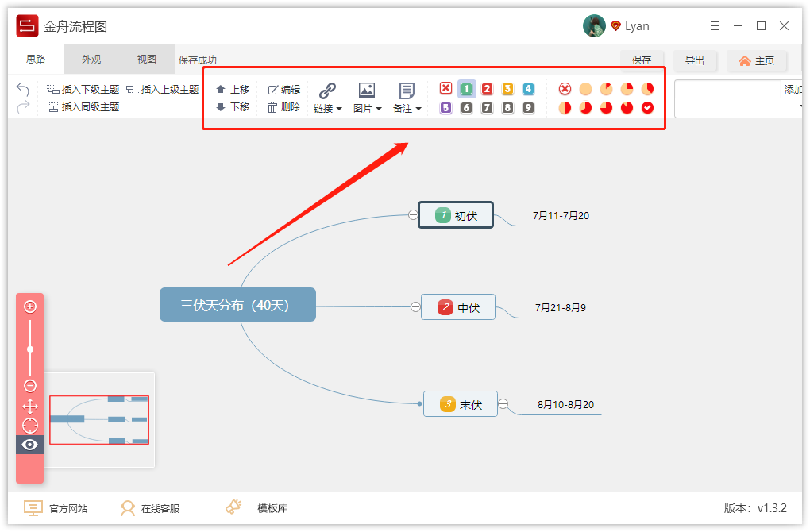Open the hamburger menu in title bar
Viewport: 810px width, 532px height.
715,26
